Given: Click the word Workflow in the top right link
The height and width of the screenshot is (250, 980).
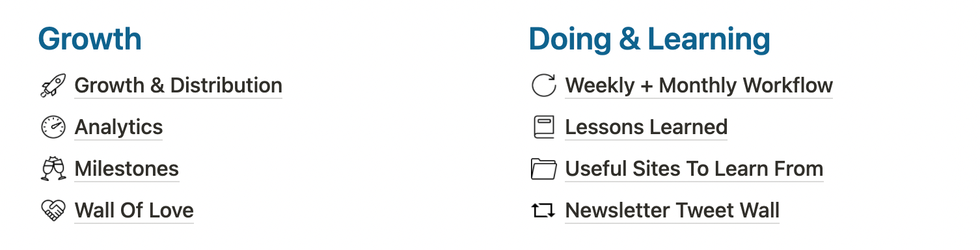Looking at the screenshot, I should 788,85.
